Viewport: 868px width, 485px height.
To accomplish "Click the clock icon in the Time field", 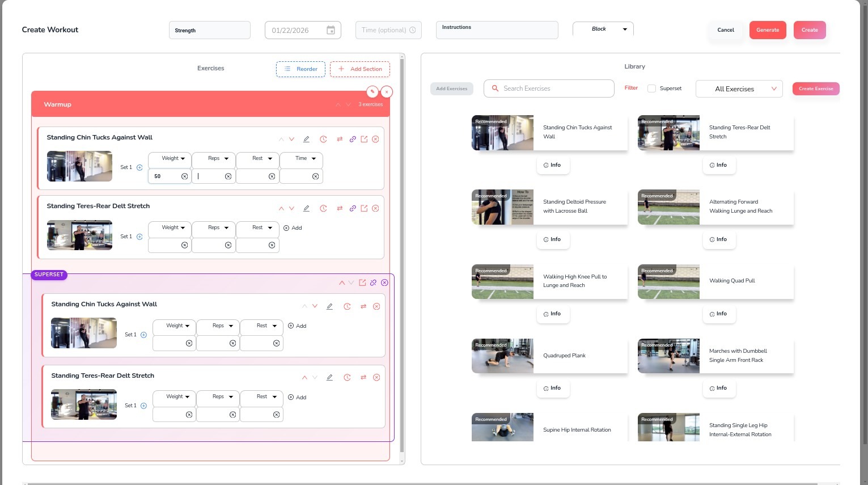I will 412,30.
